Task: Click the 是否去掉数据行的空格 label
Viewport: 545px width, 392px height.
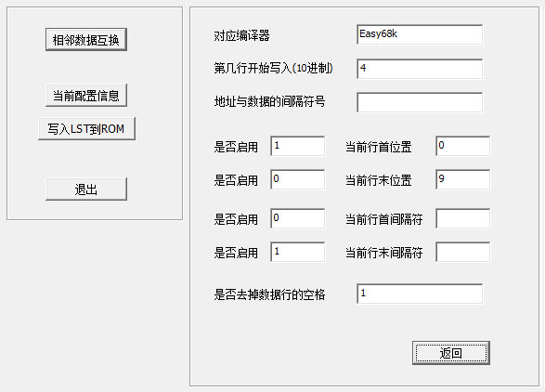Action: tap(269, 295)
